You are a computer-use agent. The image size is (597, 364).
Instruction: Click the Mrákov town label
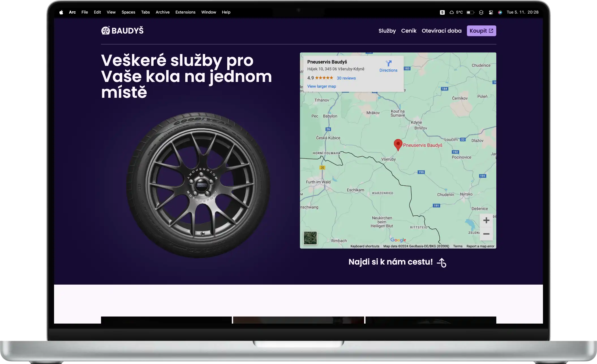pos(373,113)
